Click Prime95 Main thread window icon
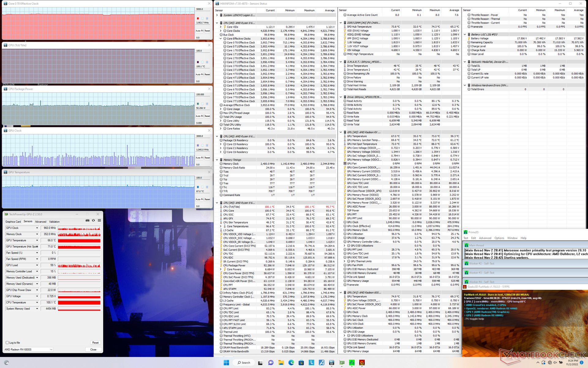Screen dimensions: 588x368 pyautogui.click(x=466, y=245)
